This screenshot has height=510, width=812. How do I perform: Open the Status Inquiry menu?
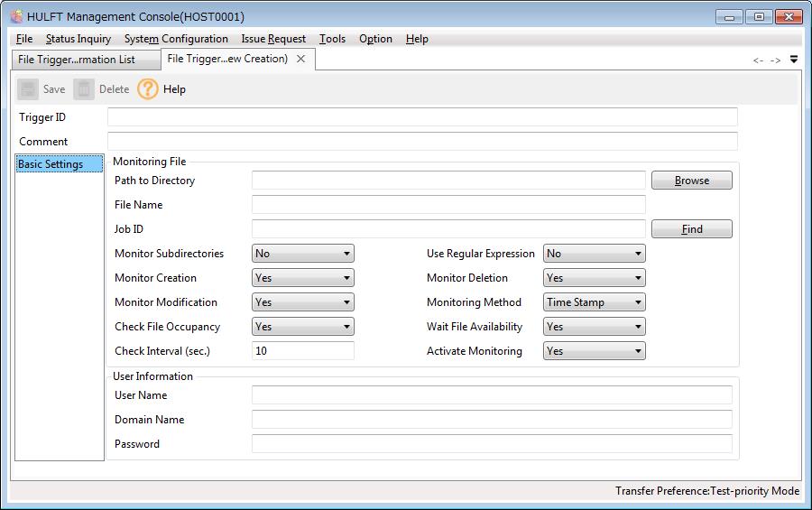click(78, 39)
